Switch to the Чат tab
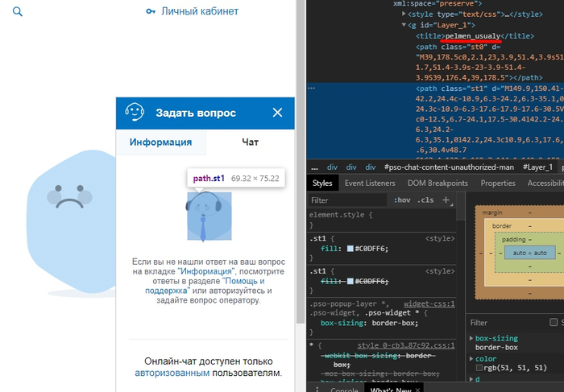Viewport: 564px width, 392px height. (251, 142)
